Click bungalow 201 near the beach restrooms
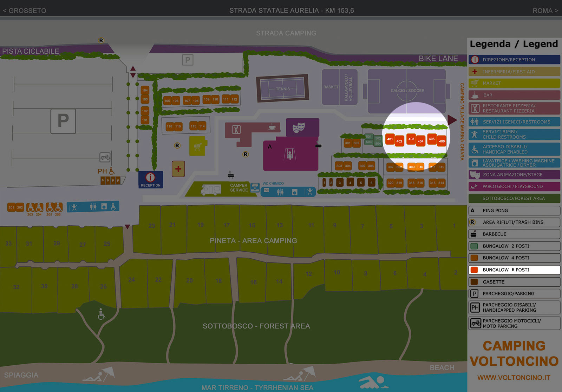 pyautogui.click(x=12, y=207)
